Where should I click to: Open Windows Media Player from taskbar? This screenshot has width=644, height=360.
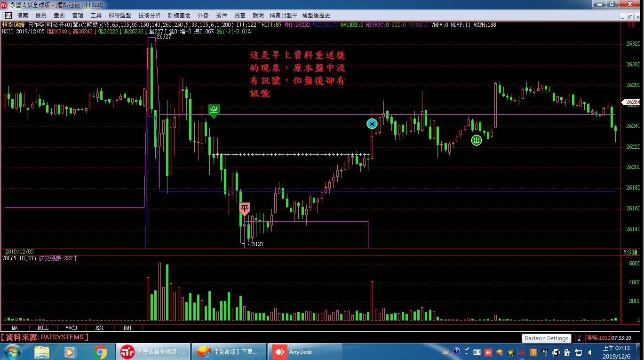(x=70, y=352)
